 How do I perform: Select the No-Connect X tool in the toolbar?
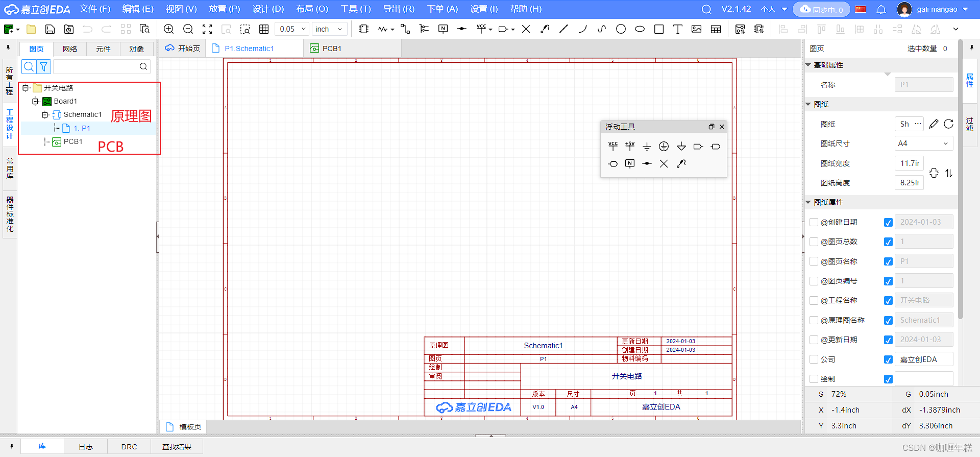click(526, 29)
